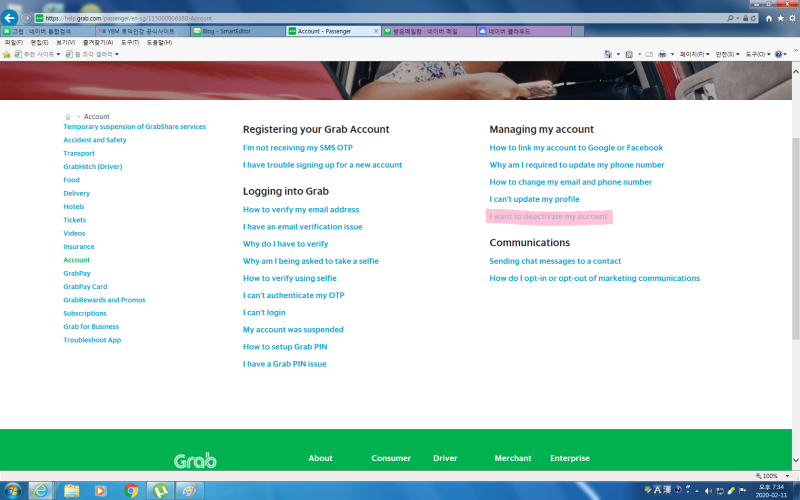
Task: Click the vertical scrollbar up arrow
Action: (x=795, y=72)
